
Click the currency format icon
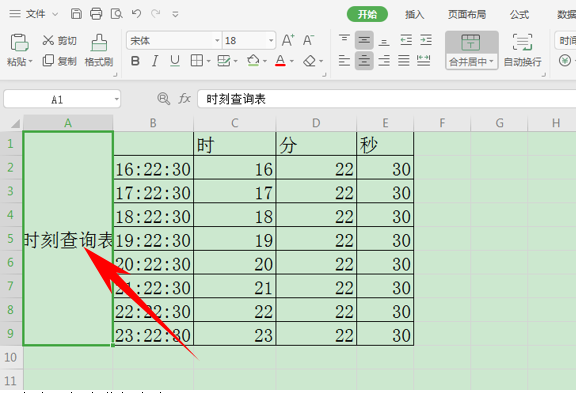[x=565, y=60]
